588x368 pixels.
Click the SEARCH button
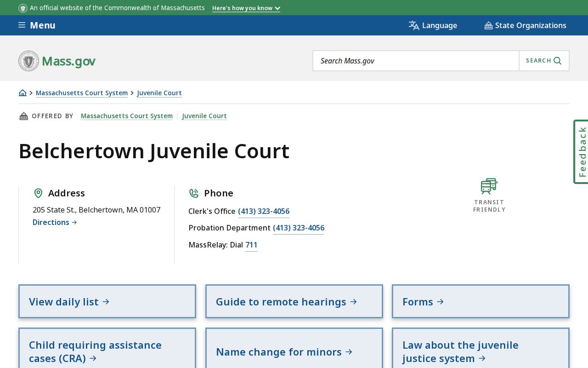[544, 61]
